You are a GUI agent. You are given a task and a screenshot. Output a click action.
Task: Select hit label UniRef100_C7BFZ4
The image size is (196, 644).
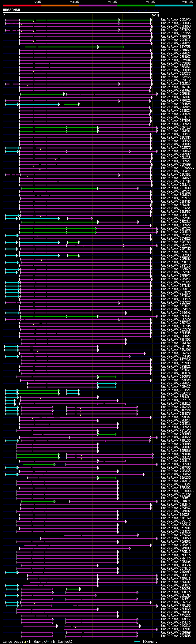pos(176,565)
